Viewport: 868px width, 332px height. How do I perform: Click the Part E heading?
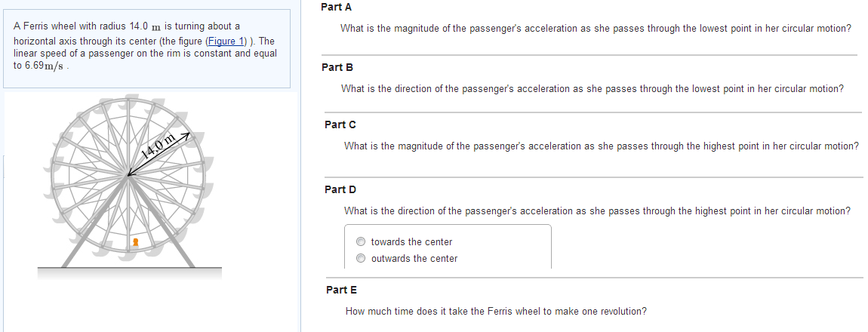[341, 290]
